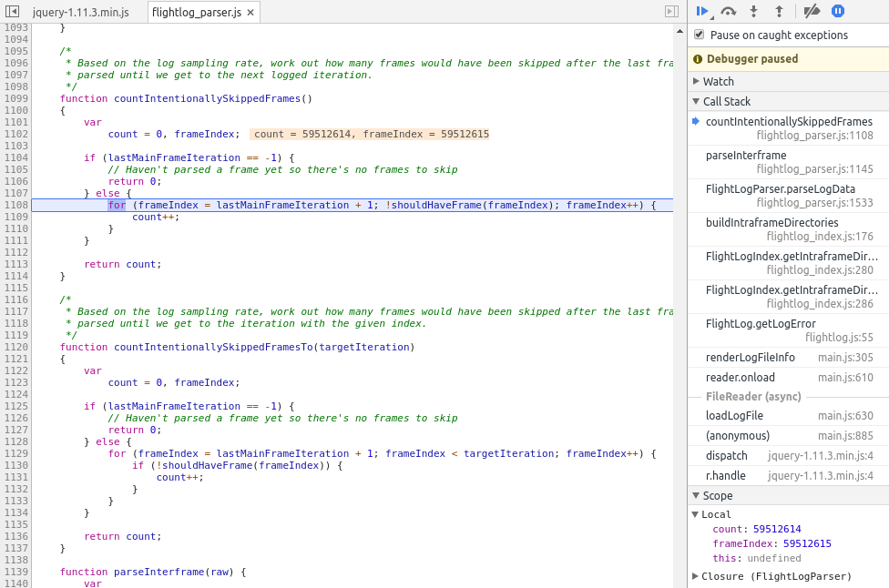Select FlightLogIndex frame at flightlog_index.js:286
The height and width of the screenshot is (588, 889).
(x=788, y=296)
